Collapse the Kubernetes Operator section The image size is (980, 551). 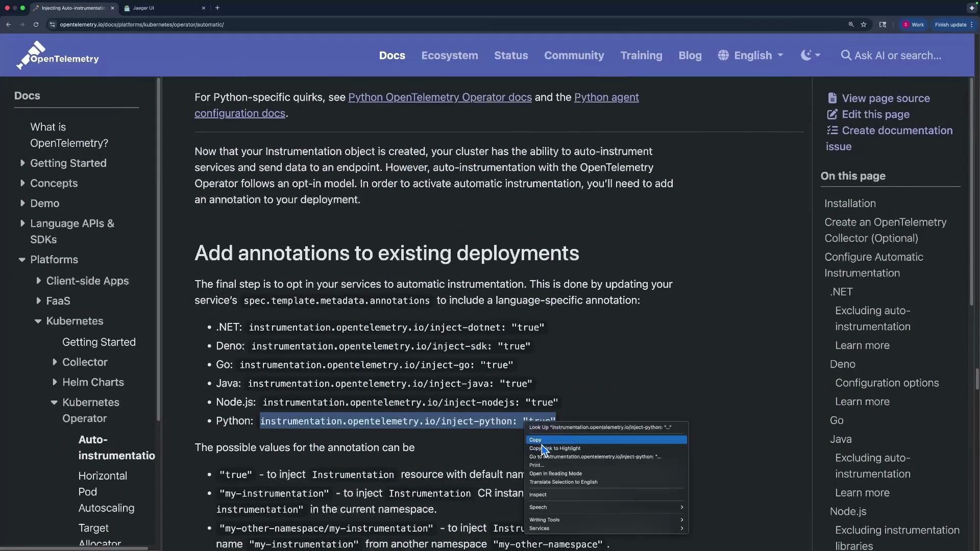tap(54, 403)
